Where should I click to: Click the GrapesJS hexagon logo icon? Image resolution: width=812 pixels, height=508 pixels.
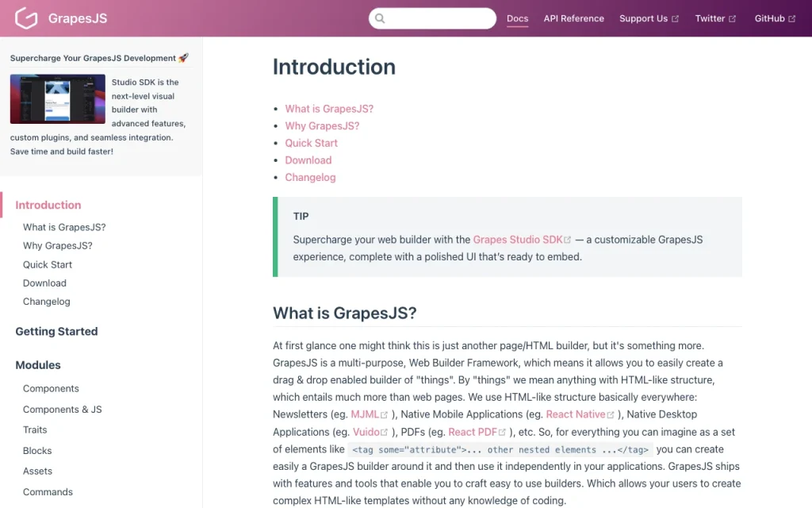pos(26,18)
